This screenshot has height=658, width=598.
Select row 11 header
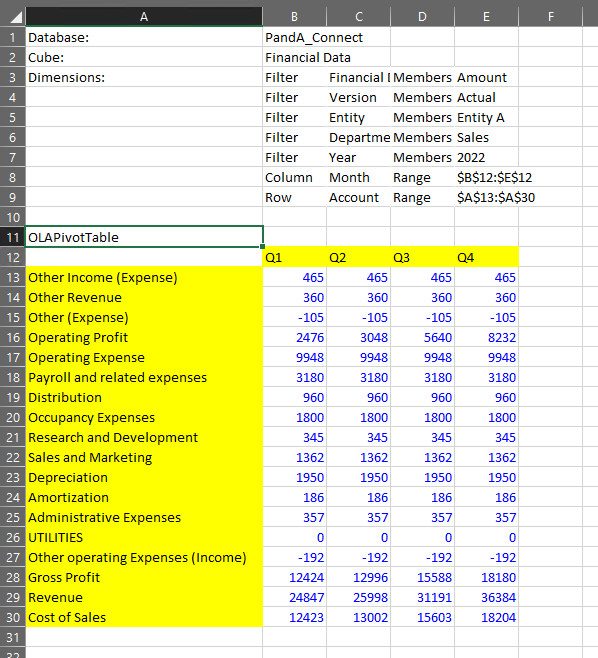coord(13,237)
